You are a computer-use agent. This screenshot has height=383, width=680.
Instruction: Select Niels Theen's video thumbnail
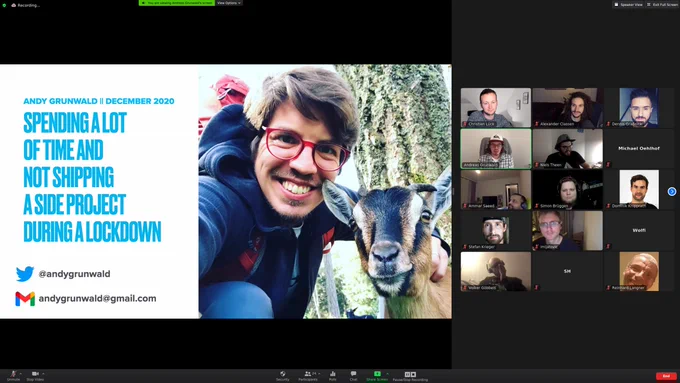click(x=567, y=148)
